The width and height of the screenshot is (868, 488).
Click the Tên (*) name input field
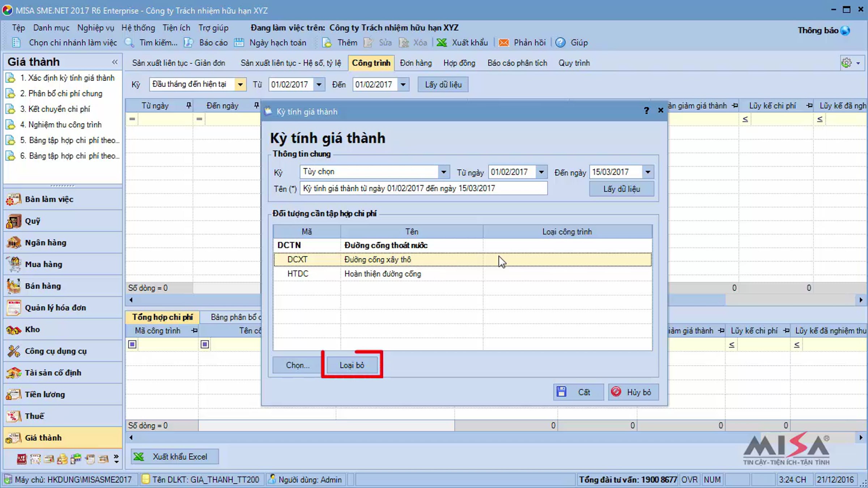(x=424, y=188)
